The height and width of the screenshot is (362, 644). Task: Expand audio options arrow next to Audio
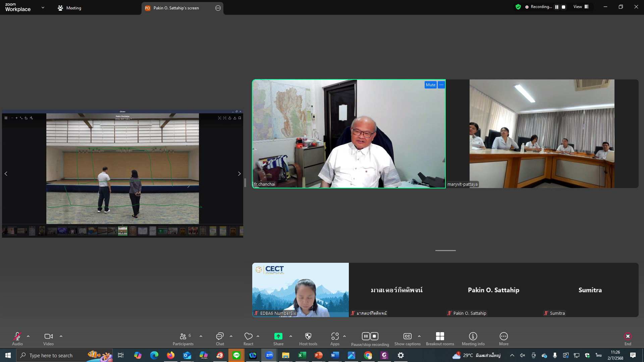tap(28, 336)
